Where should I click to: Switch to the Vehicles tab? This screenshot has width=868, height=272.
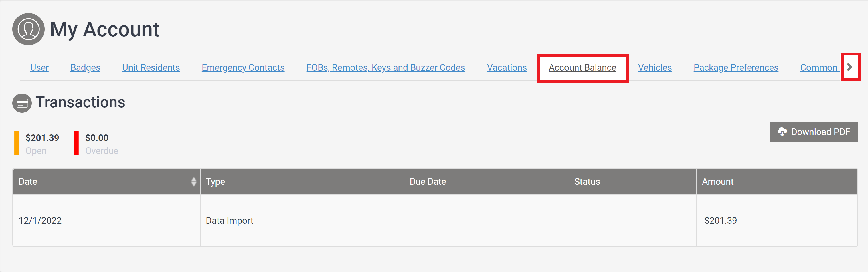click(655, 68)
